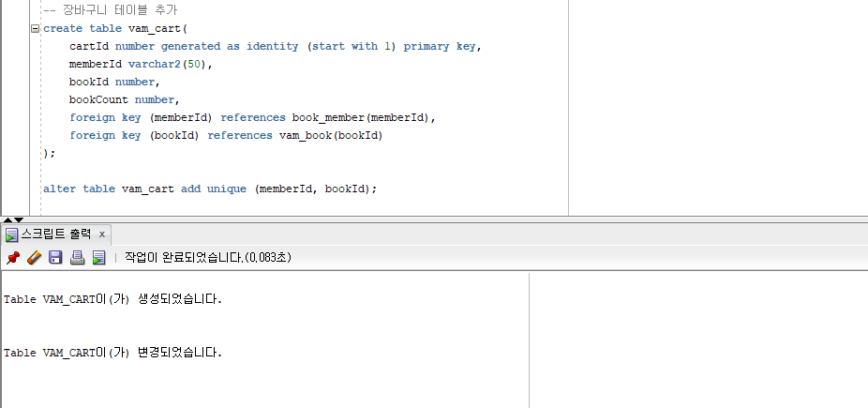Print the script output

click(77, 257)
